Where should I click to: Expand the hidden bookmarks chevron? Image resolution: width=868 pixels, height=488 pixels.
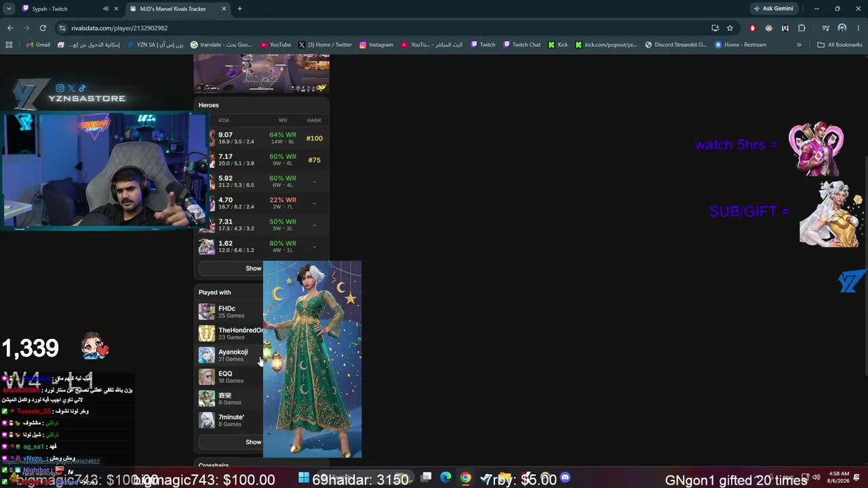click(799, 45)
